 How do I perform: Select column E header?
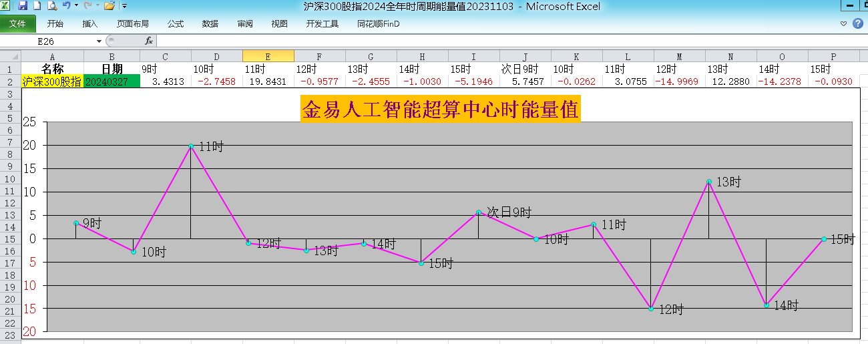tap(268, 57)
